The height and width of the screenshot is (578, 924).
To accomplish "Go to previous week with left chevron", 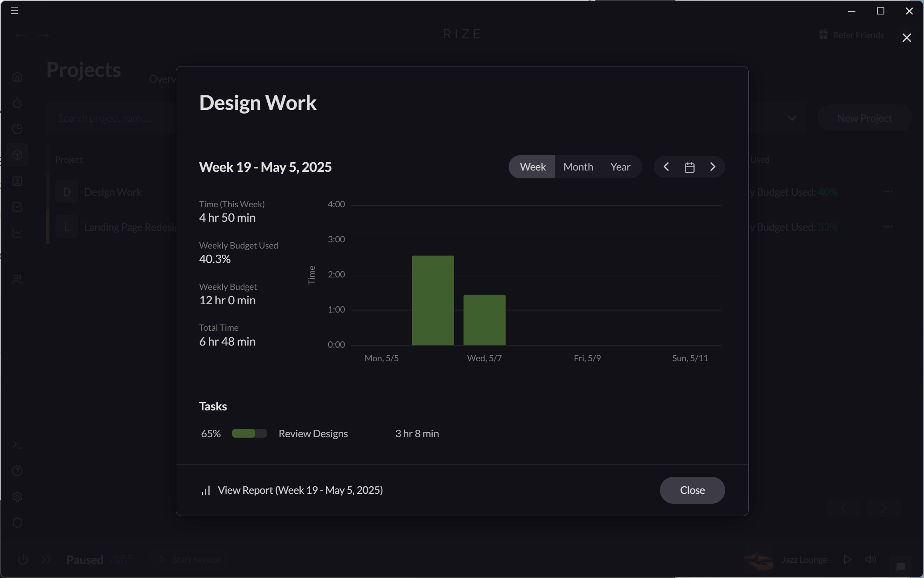I will click(666, 167).
